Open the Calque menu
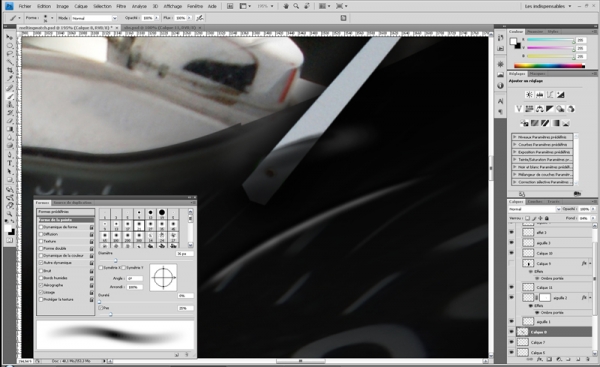Screen dimensions: 600x367 click(x=81, y=6)
